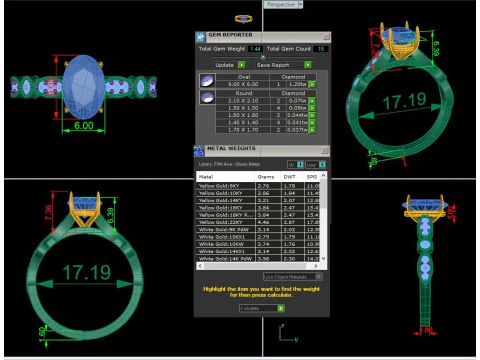480x360 pixels.
Task: Close the Gem Reporter panel
Action: 326,36
